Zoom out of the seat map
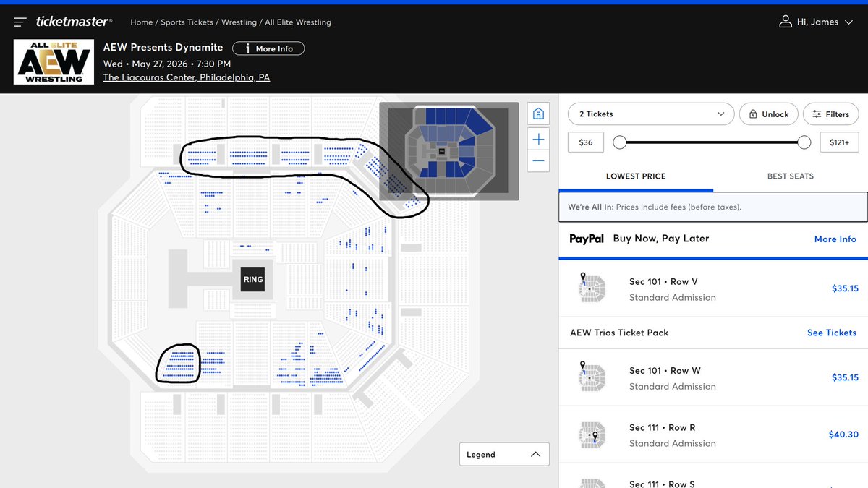Screen dimensions: 868x488 [538, 160]
